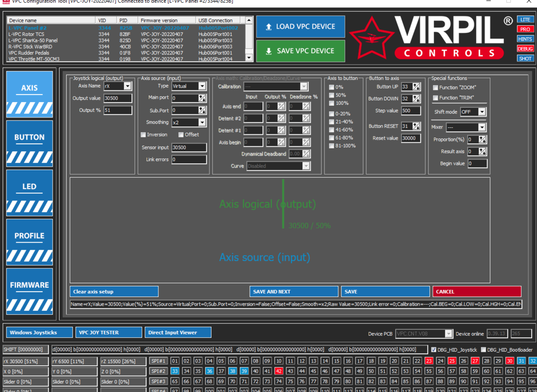
Task: Check the 50% axis to button box
Action: (x=331, y=95)
